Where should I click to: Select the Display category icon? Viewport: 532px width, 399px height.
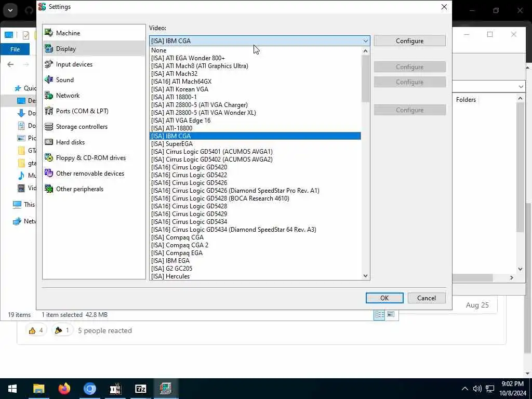[49, 48]
